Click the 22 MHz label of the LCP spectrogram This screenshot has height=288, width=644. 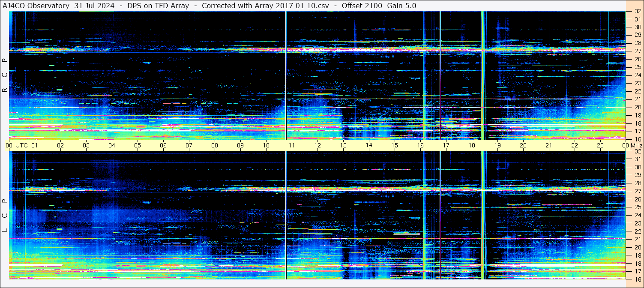tap(637, 231)
